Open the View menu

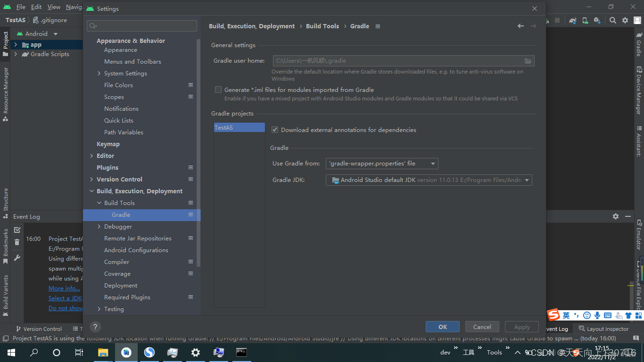pos(53,7)
